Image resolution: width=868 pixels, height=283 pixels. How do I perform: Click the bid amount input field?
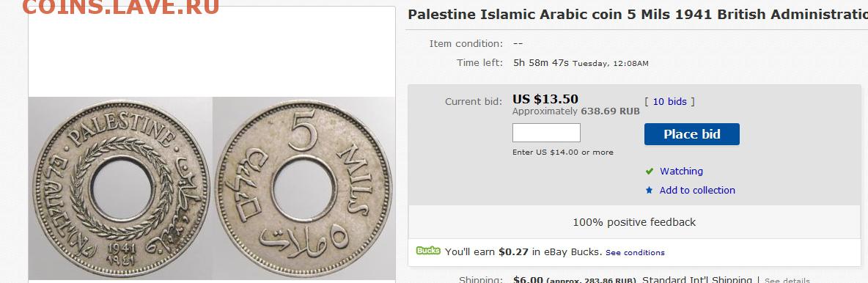click(546, 133)
